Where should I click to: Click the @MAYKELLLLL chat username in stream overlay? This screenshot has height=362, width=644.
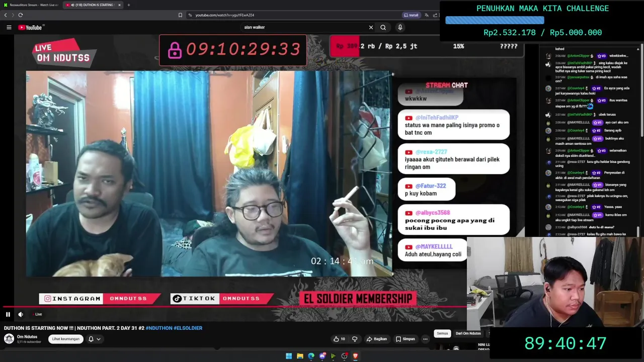point(434,246)
